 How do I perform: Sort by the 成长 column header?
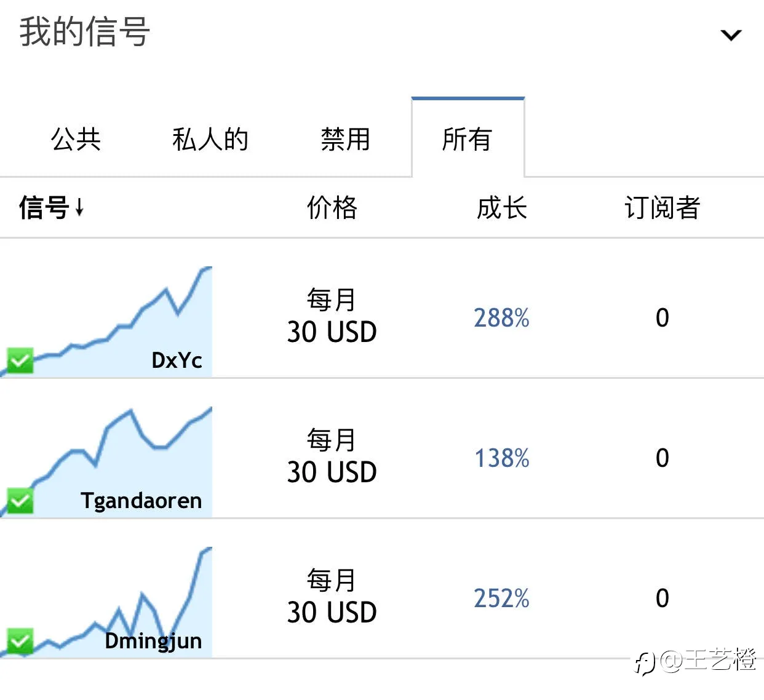point(502,207)
